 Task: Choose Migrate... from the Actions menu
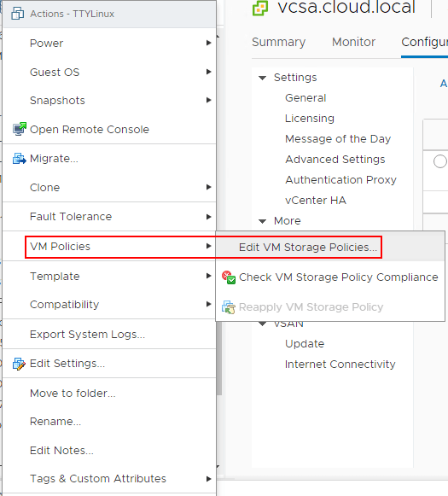[x=109, y=158]
